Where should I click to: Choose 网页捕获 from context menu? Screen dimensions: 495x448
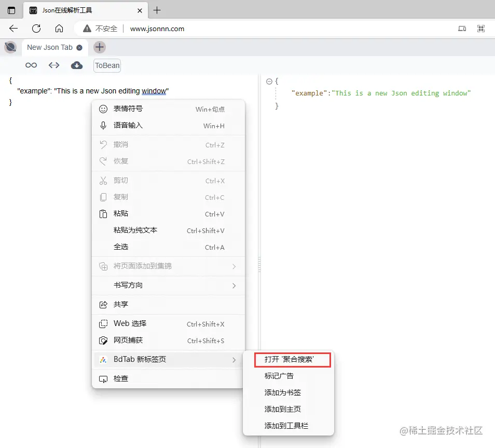(168, 341)
